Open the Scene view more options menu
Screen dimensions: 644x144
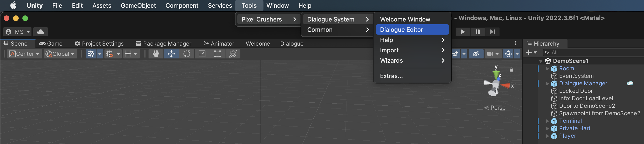pos(516,43)
